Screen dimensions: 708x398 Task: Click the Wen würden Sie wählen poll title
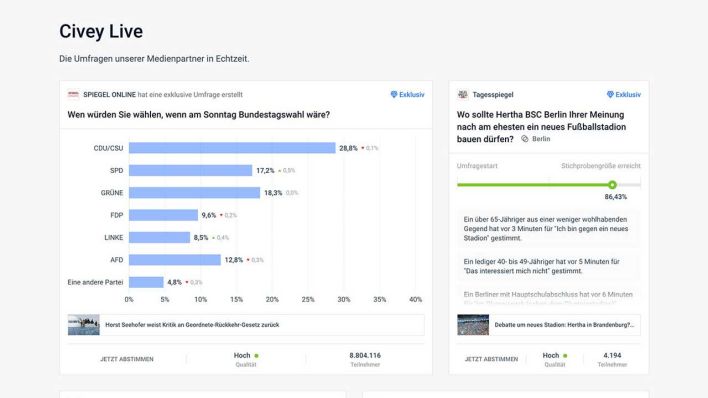click(199, 115)
